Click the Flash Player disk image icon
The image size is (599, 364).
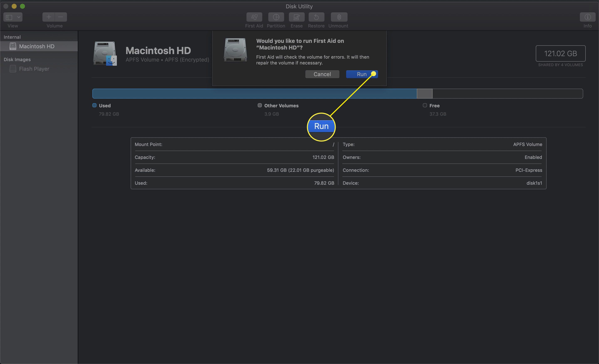pos(13,69)
